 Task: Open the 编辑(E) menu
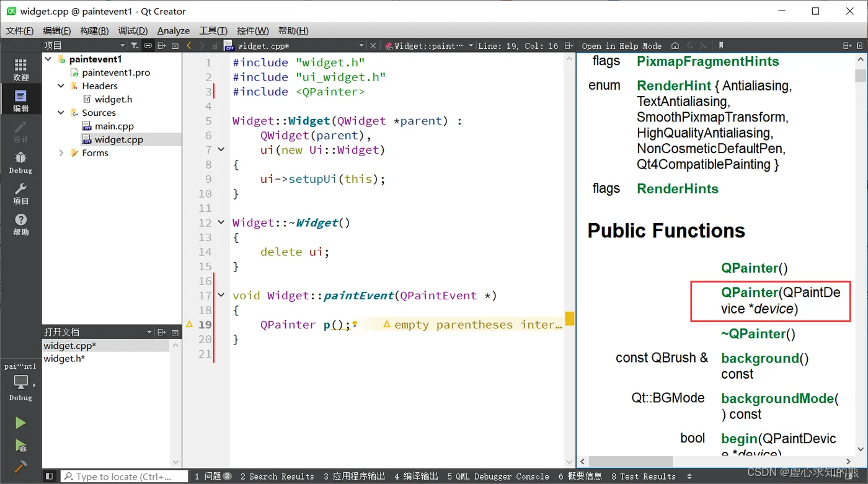(57, 30)
